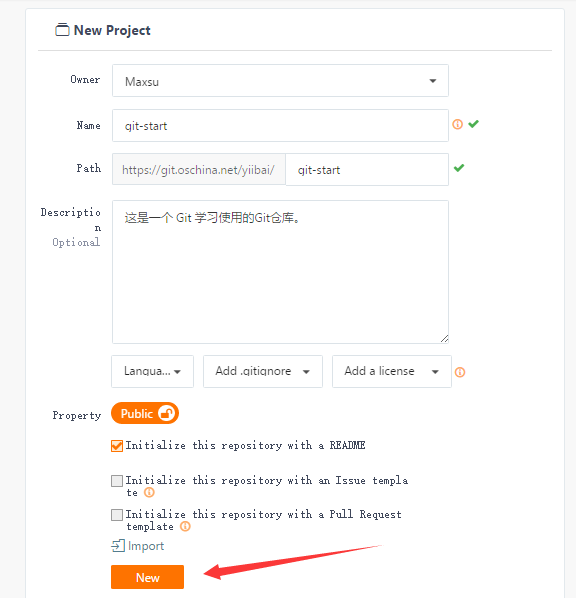Check Initialize with an Issue template

[117, 481]
